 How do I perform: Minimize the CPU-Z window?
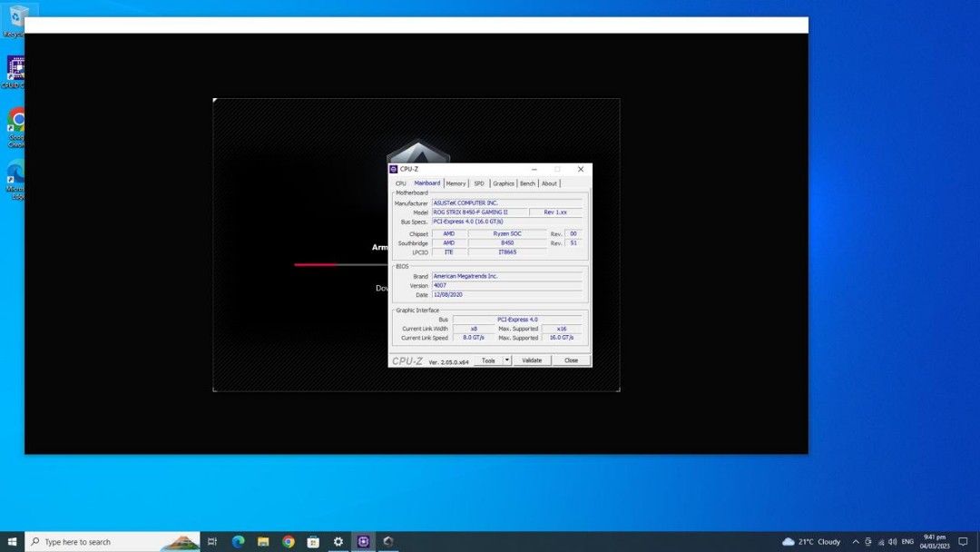[x=534, y=169]
